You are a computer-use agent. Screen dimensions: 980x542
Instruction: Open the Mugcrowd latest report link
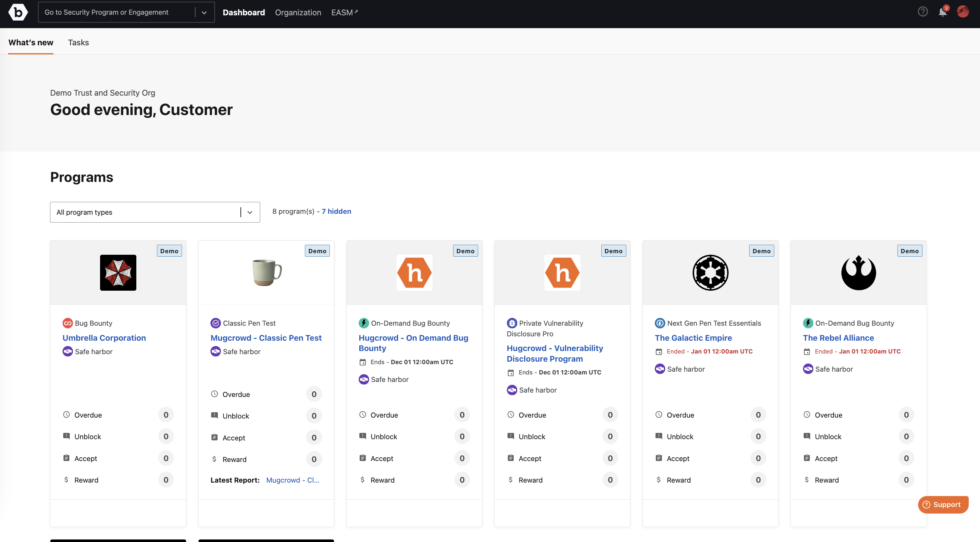293,480
